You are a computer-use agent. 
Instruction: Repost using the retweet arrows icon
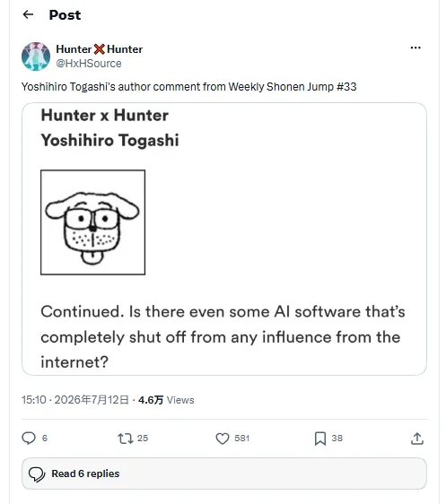[126, 439]
